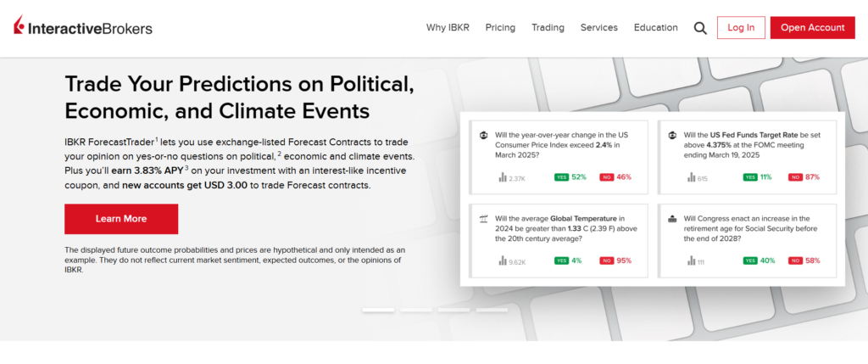Select YES badge at 40% on Congress card
Screen dimensions: 868x364
tap(750, 260)
